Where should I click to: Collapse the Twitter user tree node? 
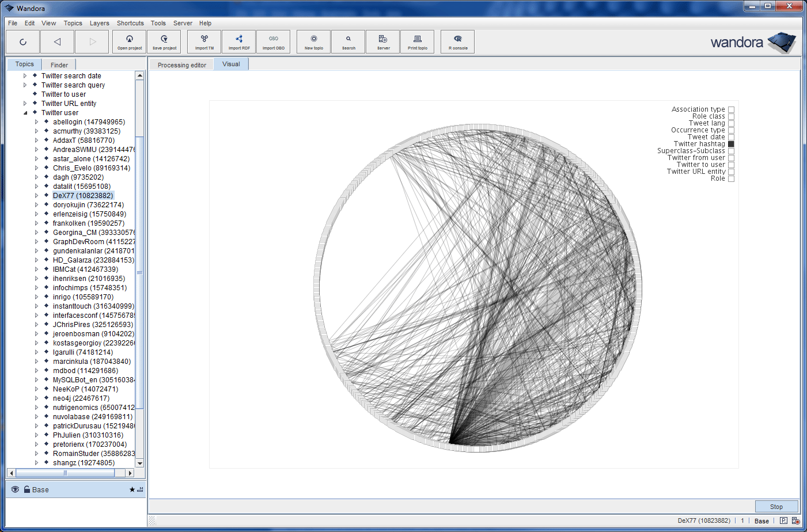tap(25, 113)
